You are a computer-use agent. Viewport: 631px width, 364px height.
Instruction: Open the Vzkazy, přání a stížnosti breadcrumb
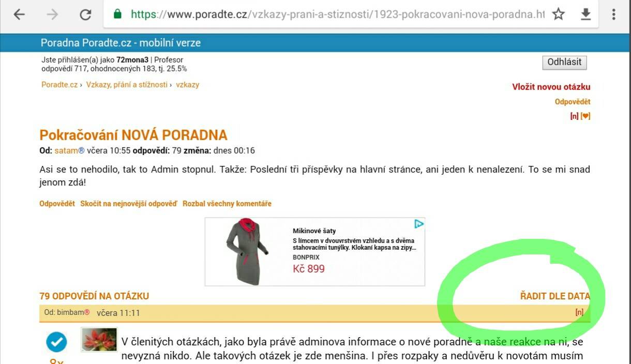[127, 84]
